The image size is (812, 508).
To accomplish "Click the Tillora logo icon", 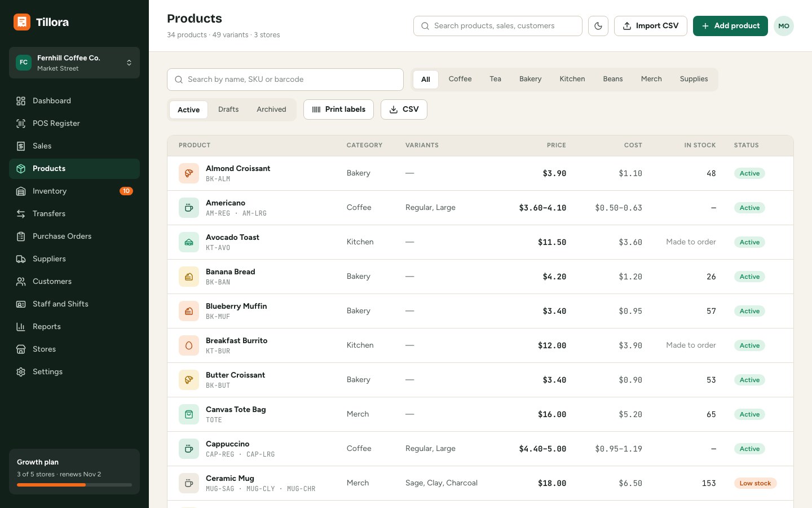I will click(22, 22).
